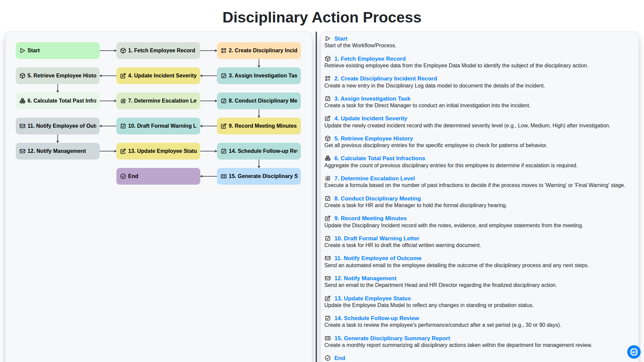Open the 2. Create Disciplinary Incident node
This screenshot has height=362, width=644.
point(259,51)
